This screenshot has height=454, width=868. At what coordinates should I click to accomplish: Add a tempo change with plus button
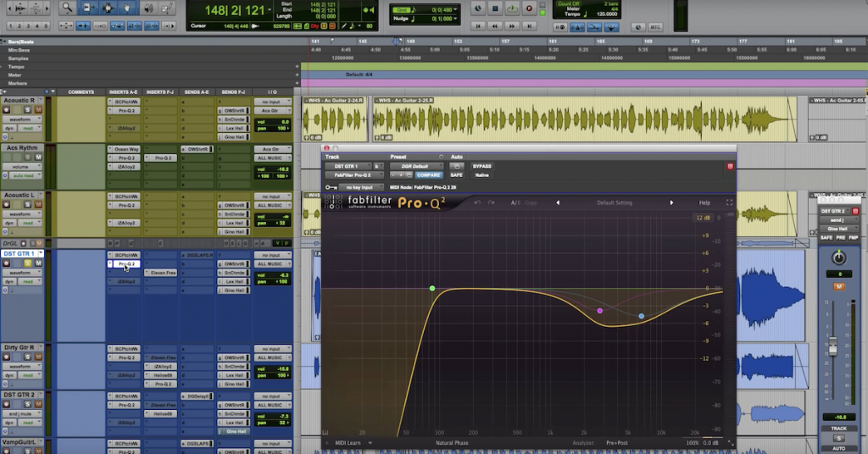pos(297,67)
